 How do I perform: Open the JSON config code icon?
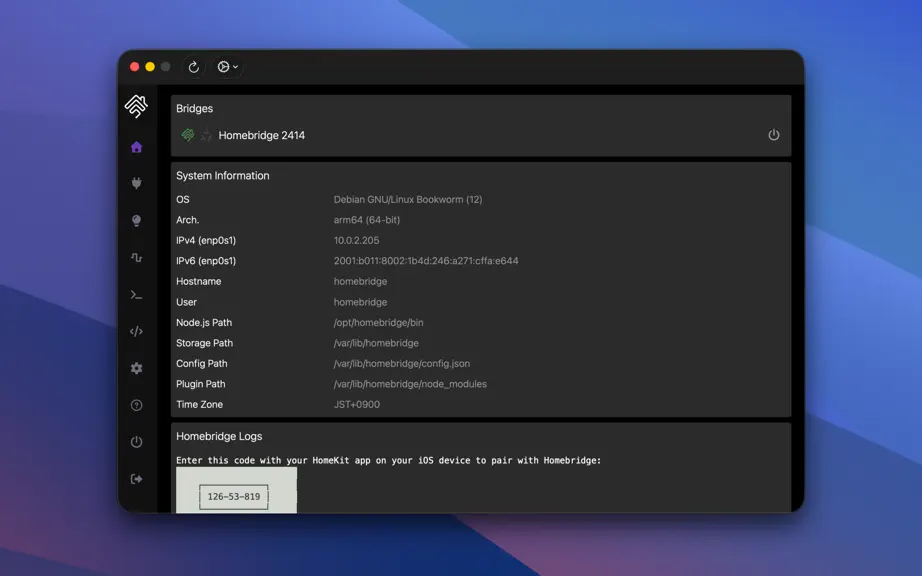point(136,331)
